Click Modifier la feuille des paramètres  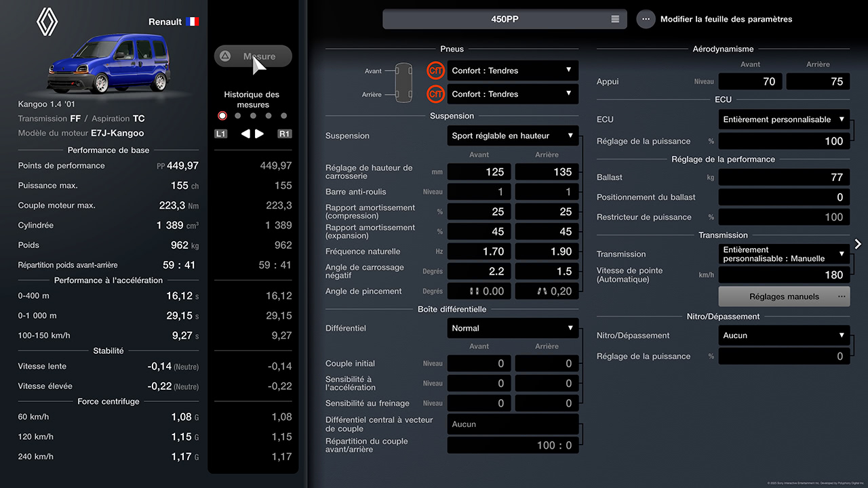click(726, 19)
